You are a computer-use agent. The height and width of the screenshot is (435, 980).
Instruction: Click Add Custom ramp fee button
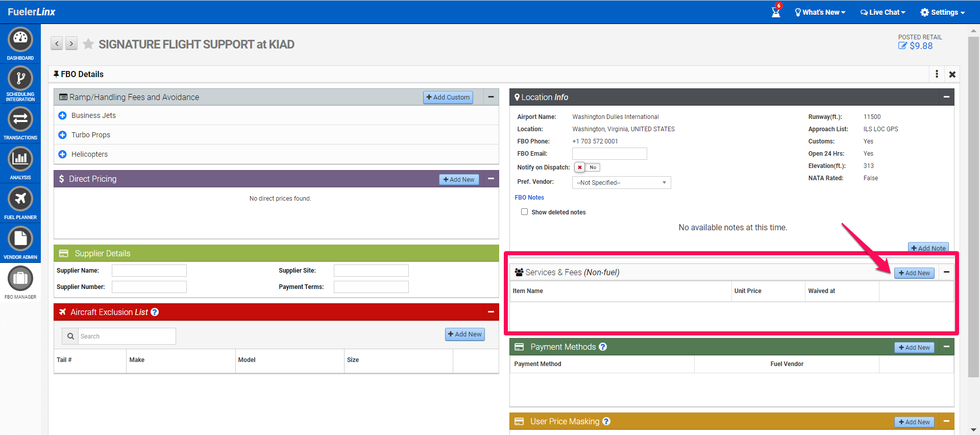click(x=448, y=97)
